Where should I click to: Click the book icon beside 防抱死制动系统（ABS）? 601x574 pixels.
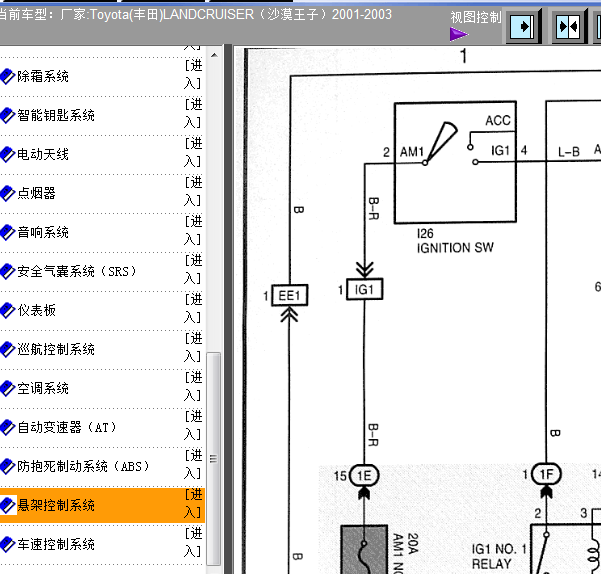7,466
